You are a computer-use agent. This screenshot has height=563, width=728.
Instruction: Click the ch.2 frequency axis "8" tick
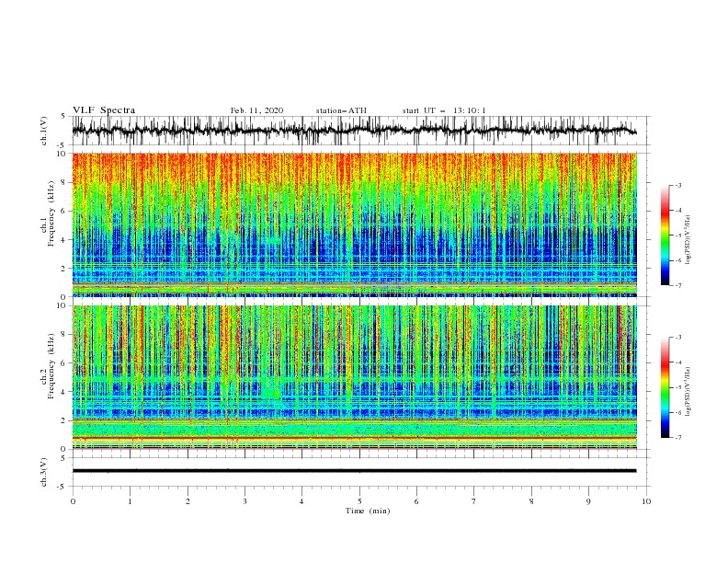point(63,335)
